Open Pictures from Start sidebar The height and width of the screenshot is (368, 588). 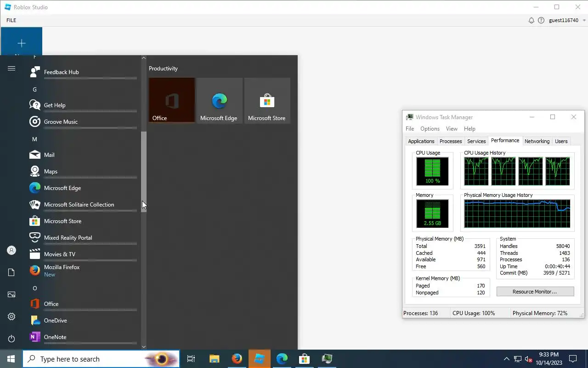[x=11, y=294]
